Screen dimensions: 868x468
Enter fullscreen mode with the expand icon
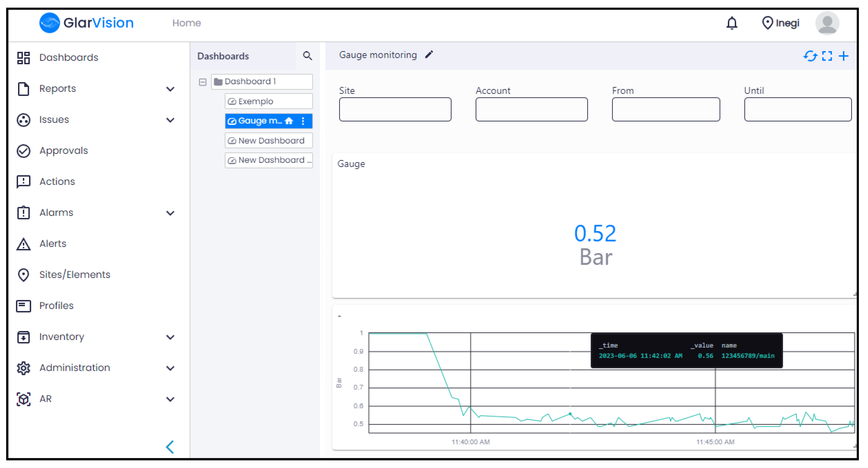(827, 56)
